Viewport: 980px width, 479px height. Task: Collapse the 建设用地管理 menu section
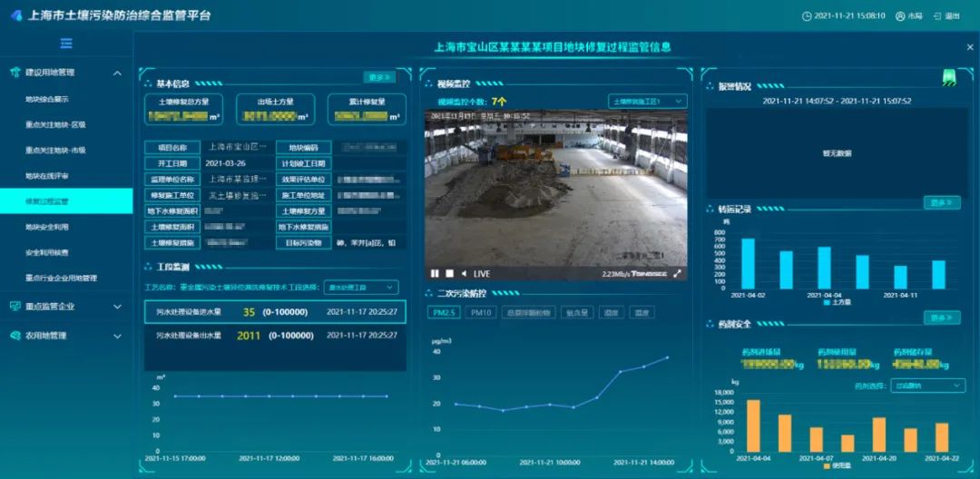(x=117, y=73)
